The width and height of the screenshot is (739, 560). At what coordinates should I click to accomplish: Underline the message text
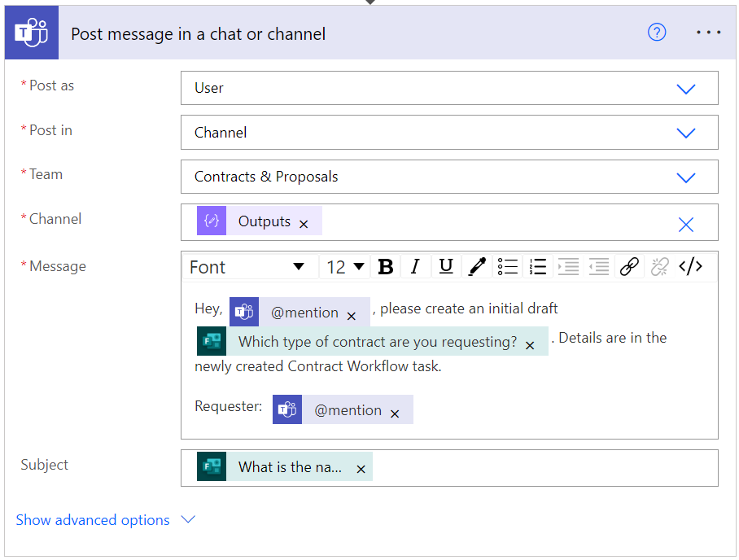[446, 266]
